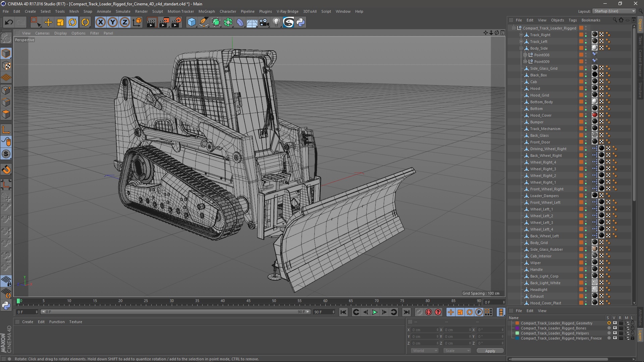Click Record Active Objects button
This screenshot has width=644, height=362.
[x=419, y=312]
